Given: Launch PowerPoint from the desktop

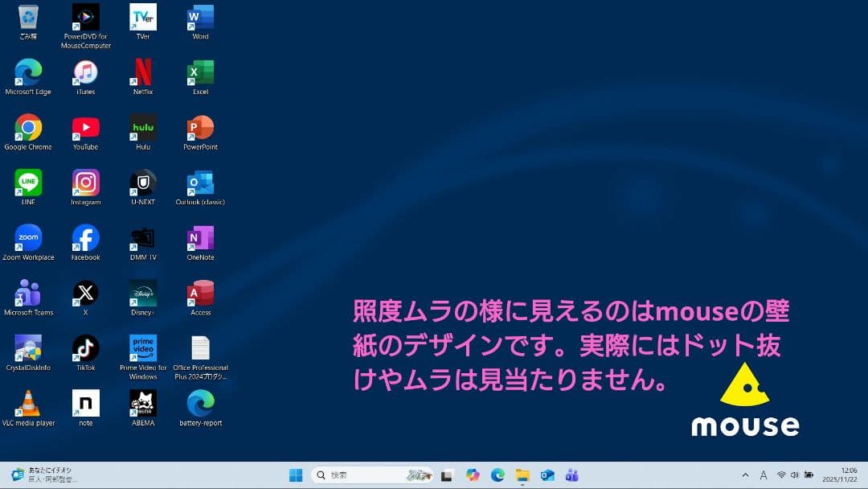Looking at the screenshot, I should click(x=200, y=133).
